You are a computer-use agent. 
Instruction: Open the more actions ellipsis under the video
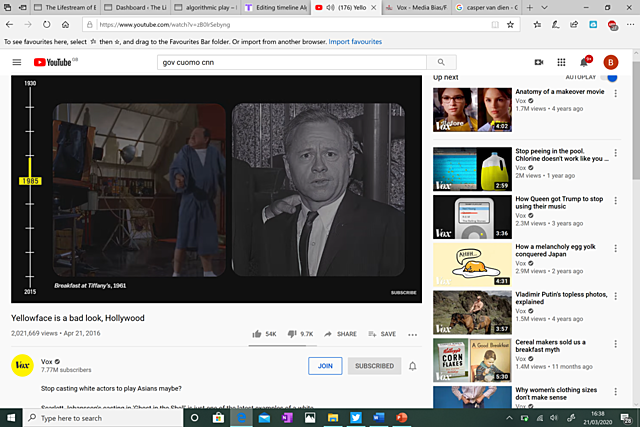click(x=413, y=334)
